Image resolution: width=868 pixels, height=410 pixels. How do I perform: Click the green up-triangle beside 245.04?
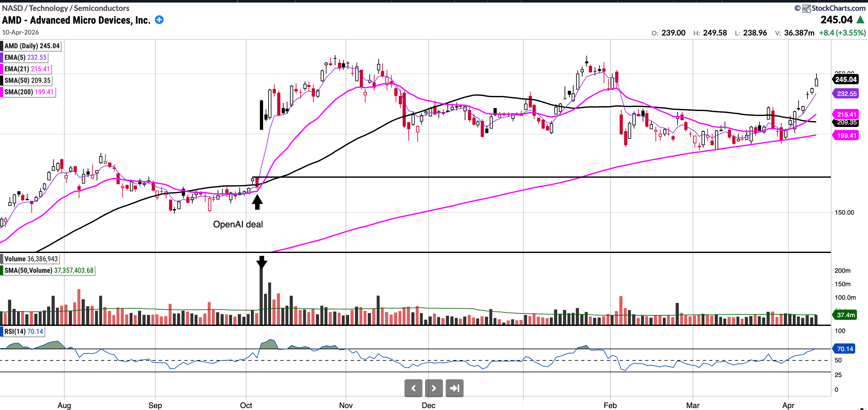(x=860, y=20)
